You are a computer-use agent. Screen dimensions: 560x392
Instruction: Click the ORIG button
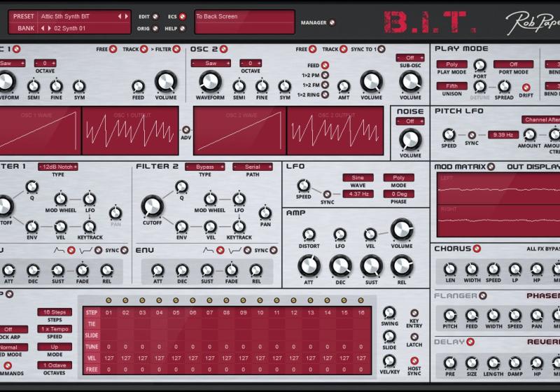(x=155, y=29)
